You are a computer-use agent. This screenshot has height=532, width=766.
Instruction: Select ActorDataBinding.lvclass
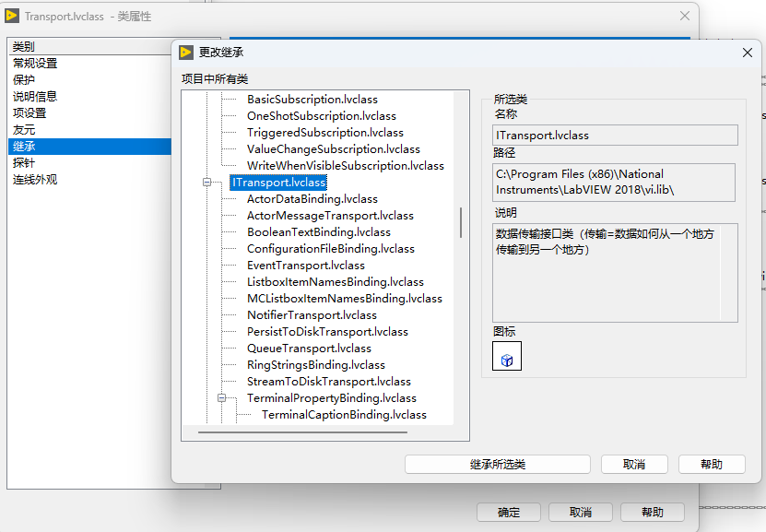point(312,199)
